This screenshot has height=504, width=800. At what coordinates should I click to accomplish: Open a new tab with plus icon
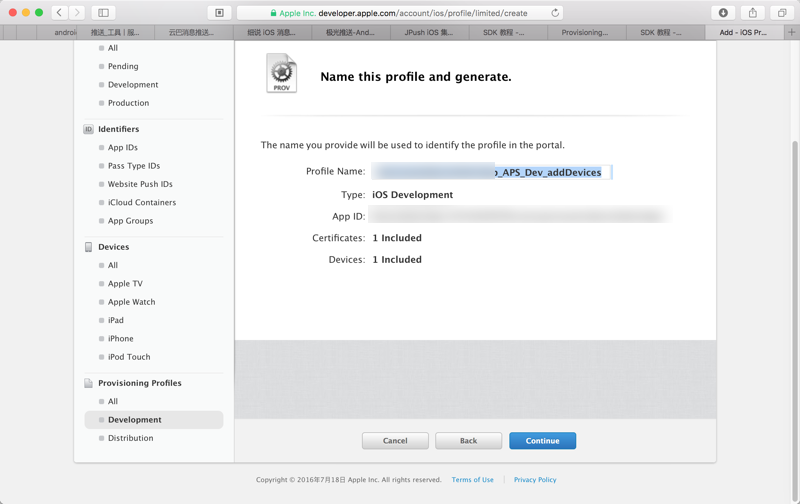tap(791, 32)
